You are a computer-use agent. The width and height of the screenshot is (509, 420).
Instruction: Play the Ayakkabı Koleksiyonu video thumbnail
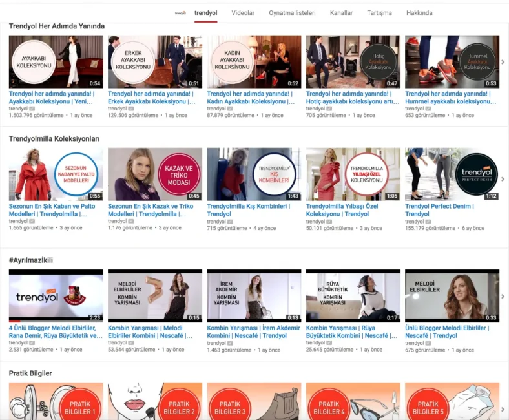[x=56, y=62]
